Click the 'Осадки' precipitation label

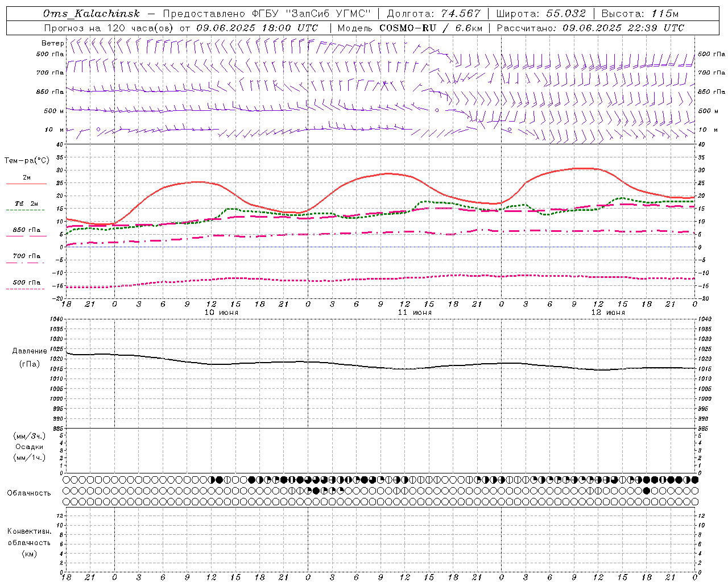point(30,447)
